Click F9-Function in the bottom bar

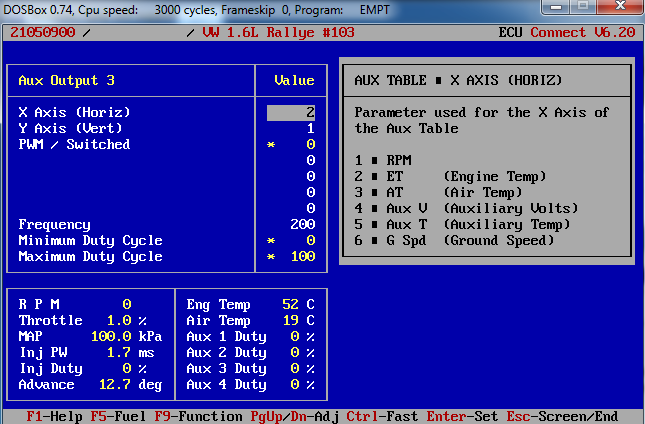point(190,416)
